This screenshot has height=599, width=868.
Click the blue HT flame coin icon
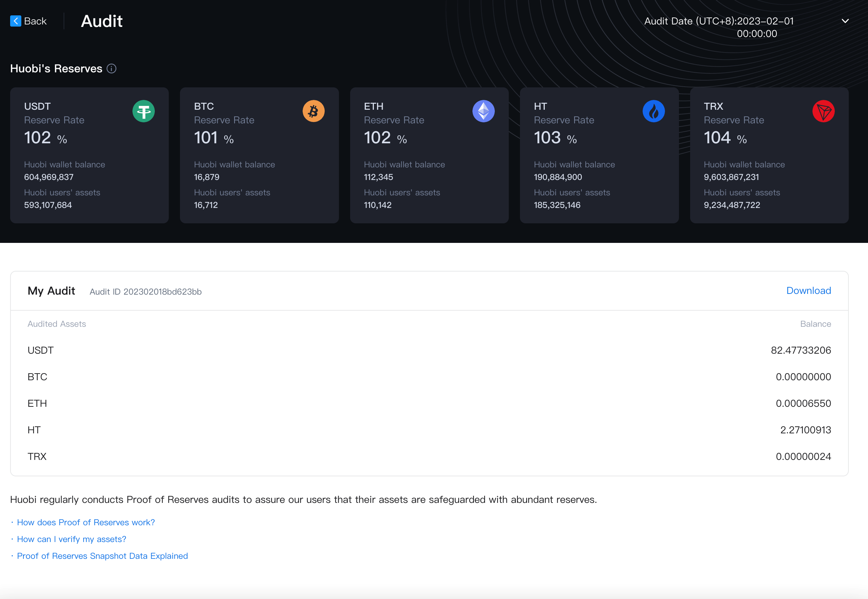(653, 111)
